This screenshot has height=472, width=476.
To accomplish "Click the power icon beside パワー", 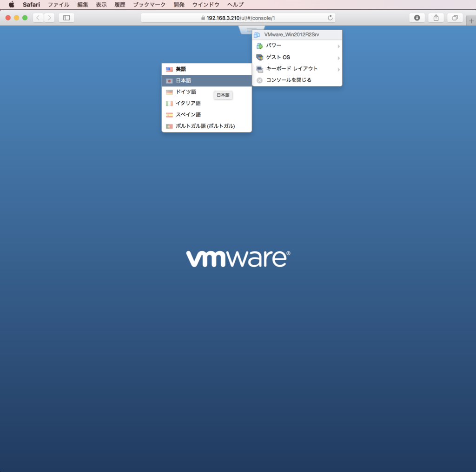I will (x=259, y=46).
